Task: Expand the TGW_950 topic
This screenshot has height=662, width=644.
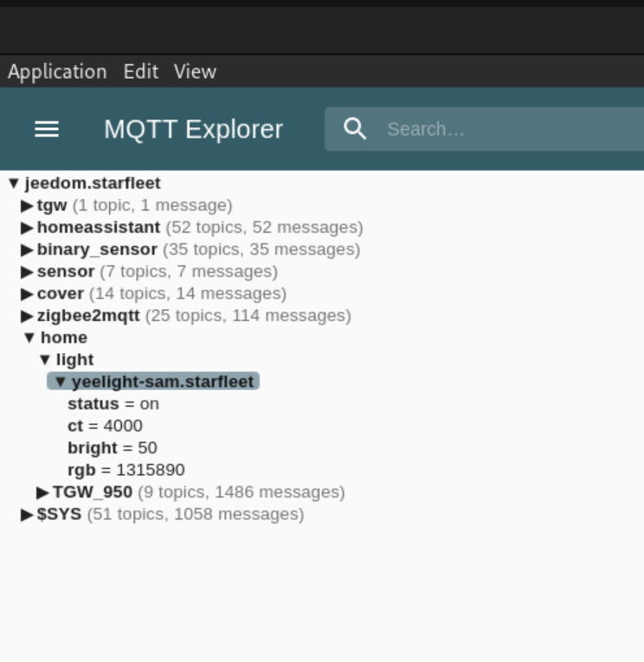Action: 43,492
